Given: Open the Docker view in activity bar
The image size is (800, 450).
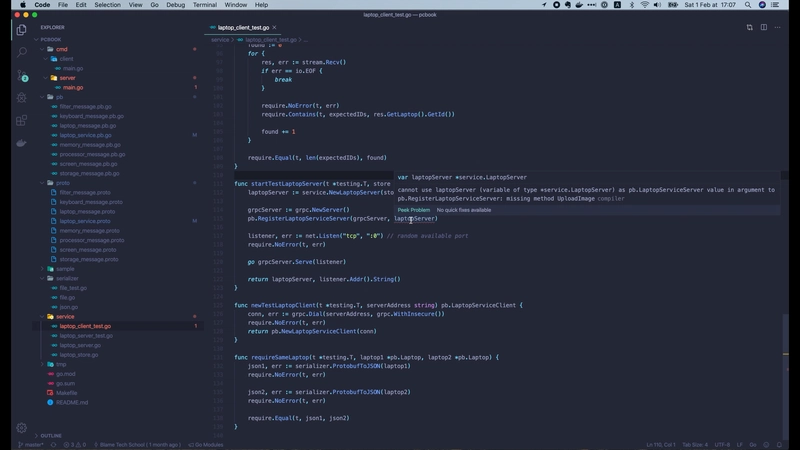Looking at the screenshot, I should point(21,143).
